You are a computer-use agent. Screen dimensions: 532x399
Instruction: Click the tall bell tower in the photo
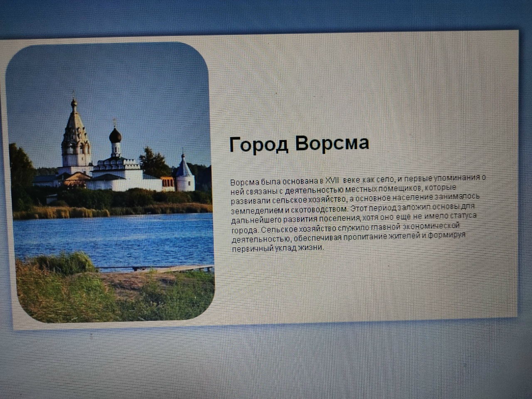tap(75, 133)
